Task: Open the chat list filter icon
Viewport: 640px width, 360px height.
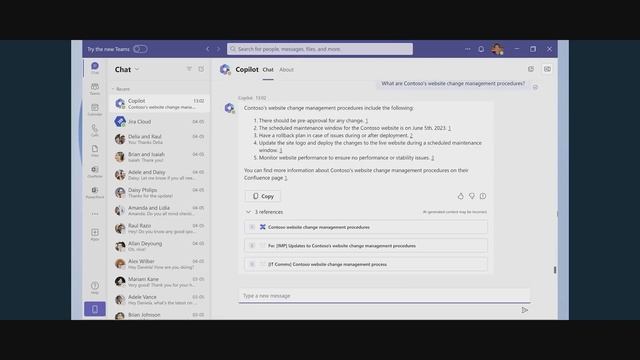Action: coord(189,69)
